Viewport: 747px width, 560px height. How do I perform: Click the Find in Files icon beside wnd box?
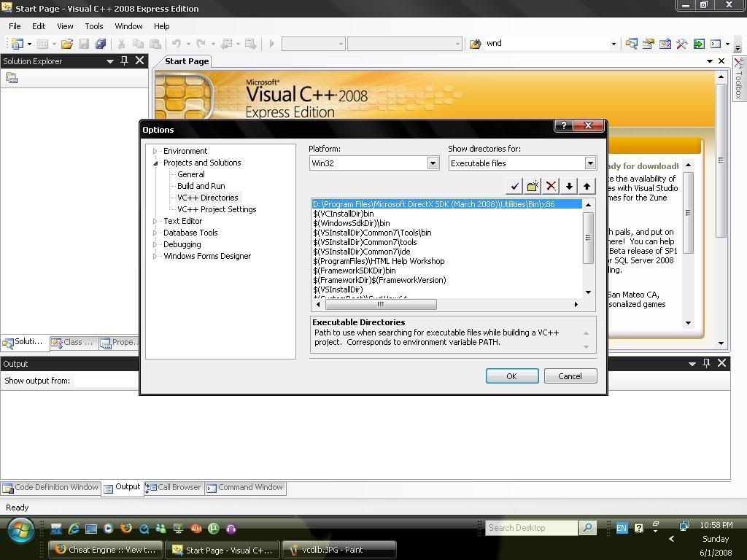[x=476, y=44]
